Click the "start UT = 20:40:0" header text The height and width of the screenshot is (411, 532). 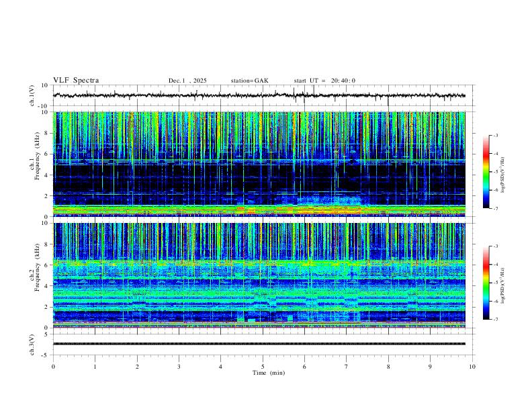(x=324, y=81)
